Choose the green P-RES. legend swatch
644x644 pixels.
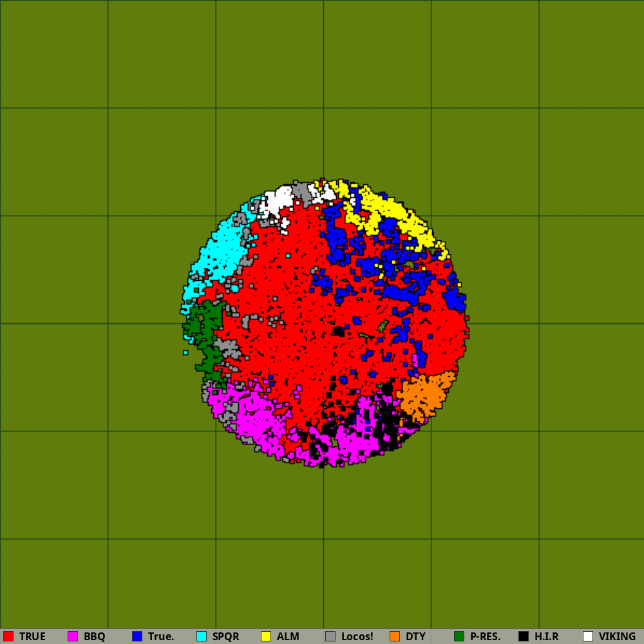[x=459, y=636]
